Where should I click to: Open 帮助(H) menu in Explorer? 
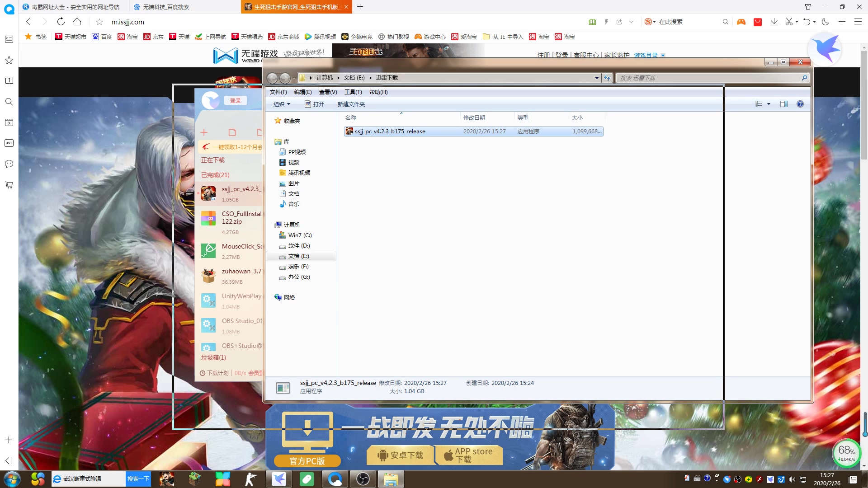pos(378,92)
